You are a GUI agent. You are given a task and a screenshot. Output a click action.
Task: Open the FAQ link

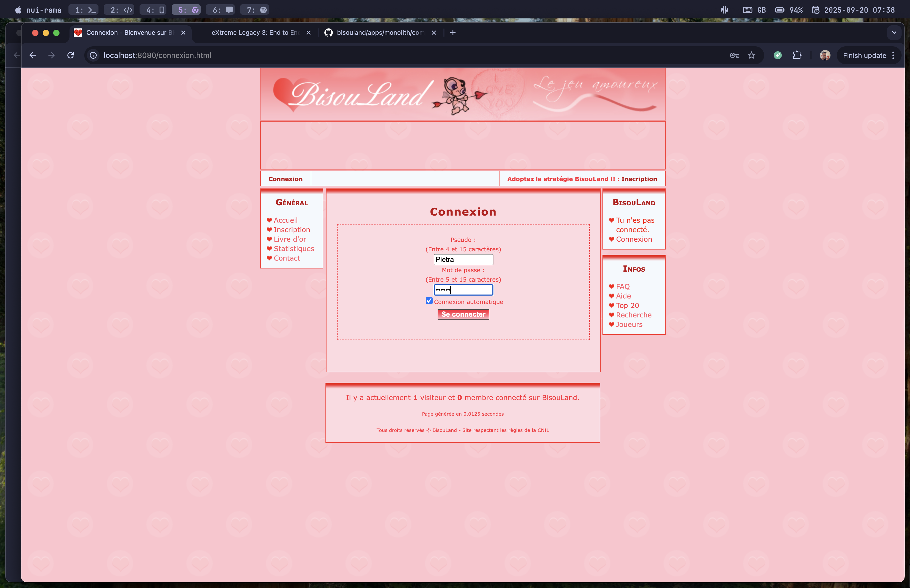(623, 287)
